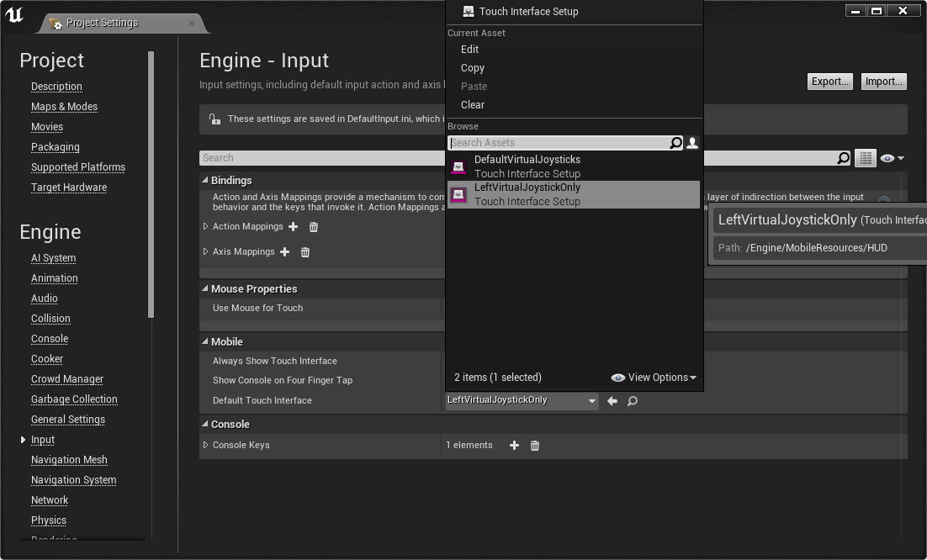Screen dimensions: 927x560
Task: Open the Navigation Mesh settings link
Action: coord(69,460)
